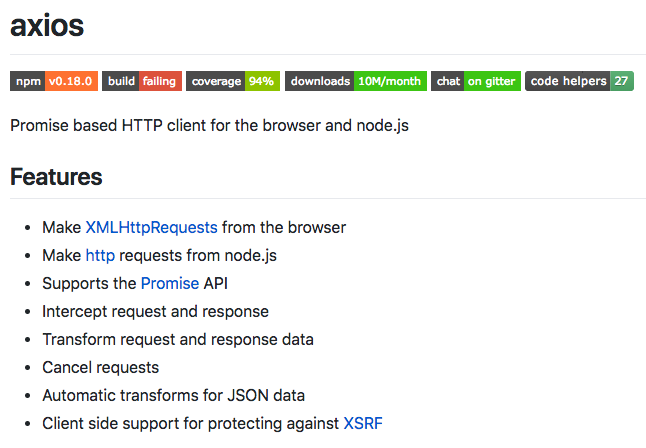View the coverage 94% badge
Viewport: 646px width, 448px height.
233,81
